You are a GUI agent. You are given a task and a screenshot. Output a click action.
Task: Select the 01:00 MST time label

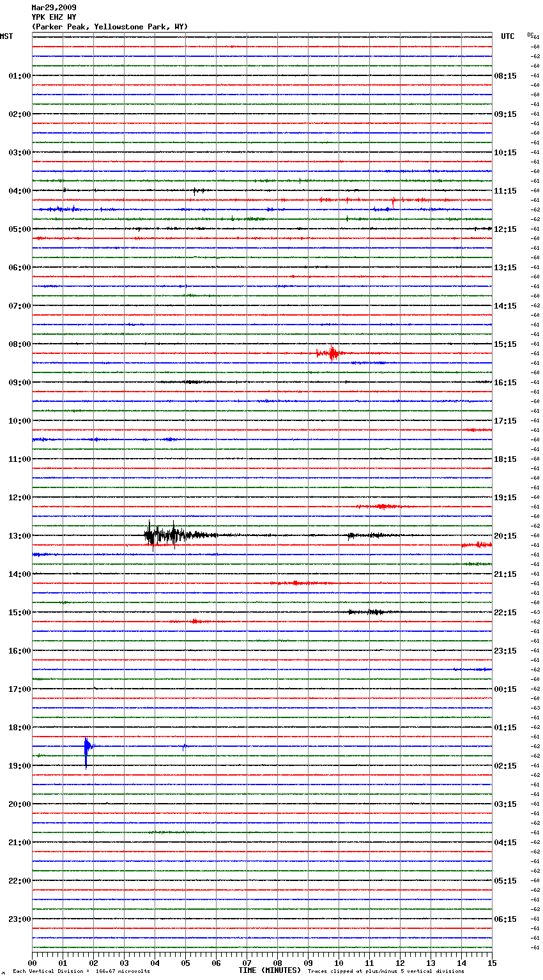pos(19,76)
